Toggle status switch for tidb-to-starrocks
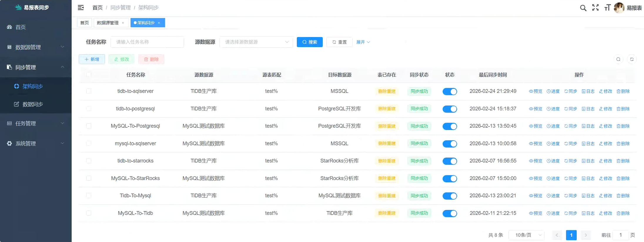 [x=450, y=161]
